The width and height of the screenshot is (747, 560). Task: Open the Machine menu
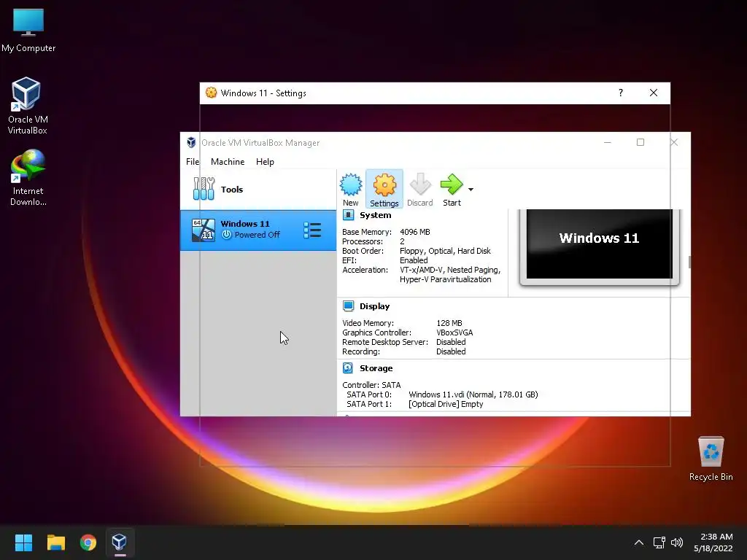pos(228,162)
